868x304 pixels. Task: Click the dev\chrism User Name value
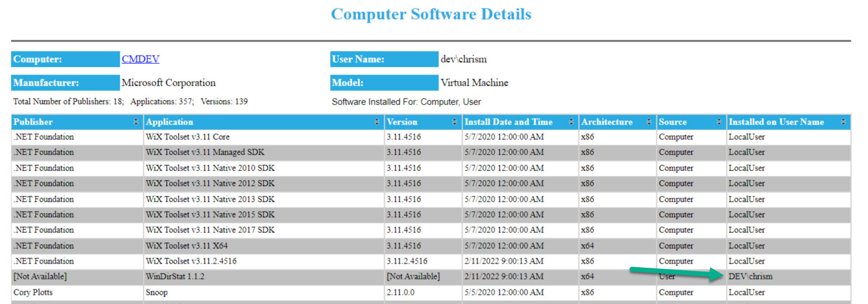point(463,59)
